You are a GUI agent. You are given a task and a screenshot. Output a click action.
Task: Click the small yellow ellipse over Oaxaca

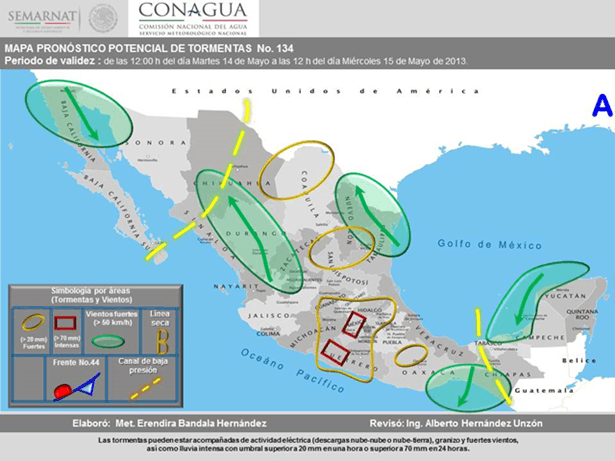[411, 355]
